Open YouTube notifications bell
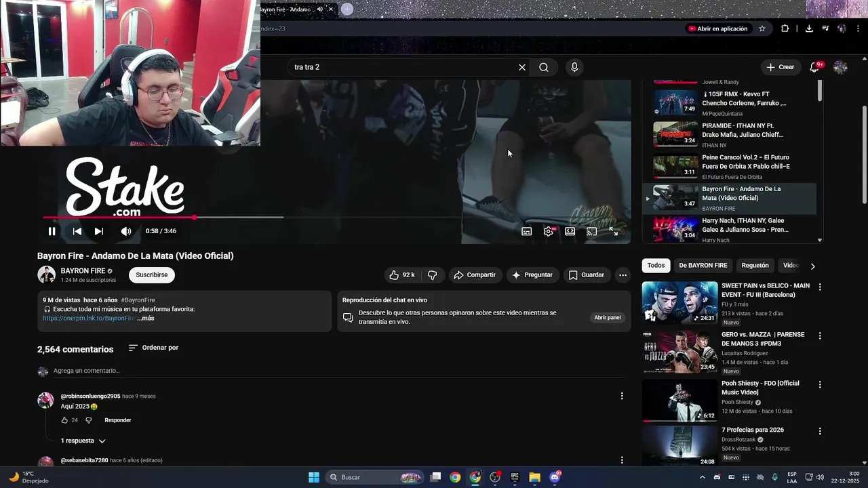Screen dimensions: 868x488 [815, 67]
